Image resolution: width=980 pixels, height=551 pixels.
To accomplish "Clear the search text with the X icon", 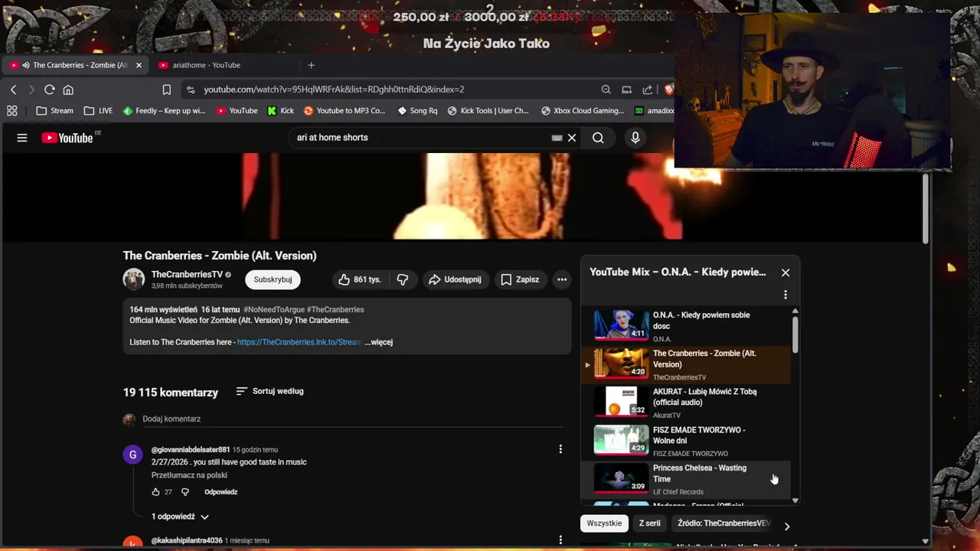I will (x=572, y=138).
